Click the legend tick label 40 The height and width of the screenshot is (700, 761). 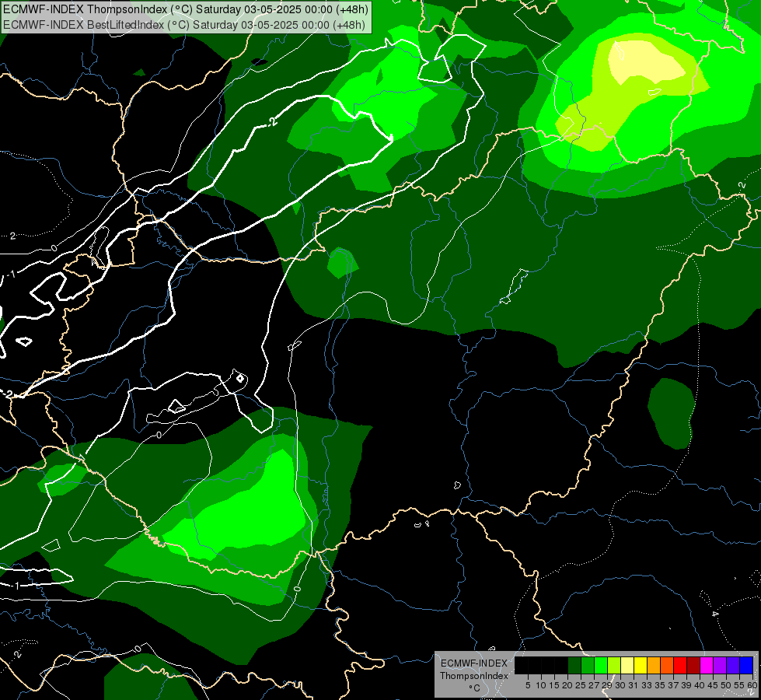tap(700, 685)
